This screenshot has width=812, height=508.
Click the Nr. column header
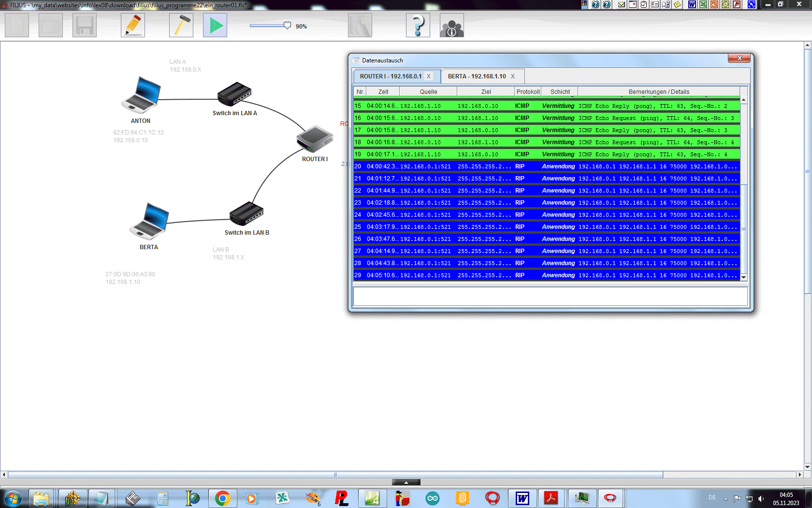(360, 92)
